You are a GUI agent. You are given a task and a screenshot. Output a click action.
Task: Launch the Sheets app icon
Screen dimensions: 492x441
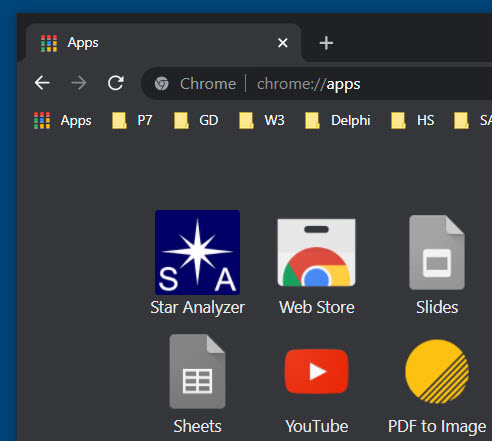tap(197, 371)
